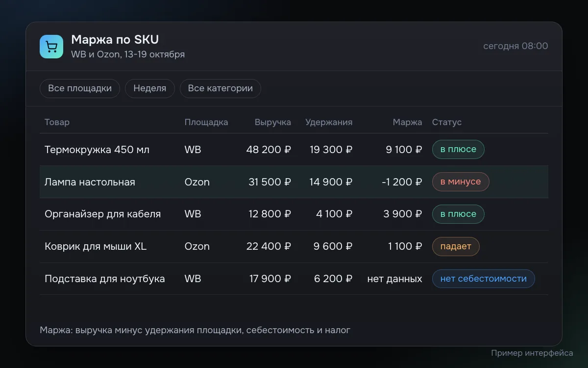Sort by the 'Удержания' column header
Image resolution: width=588 pixels, height=368 pixels.
[329, 122]
